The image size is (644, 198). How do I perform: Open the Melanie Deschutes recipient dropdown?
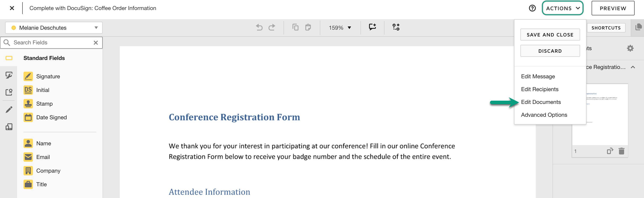coord(54,28)
